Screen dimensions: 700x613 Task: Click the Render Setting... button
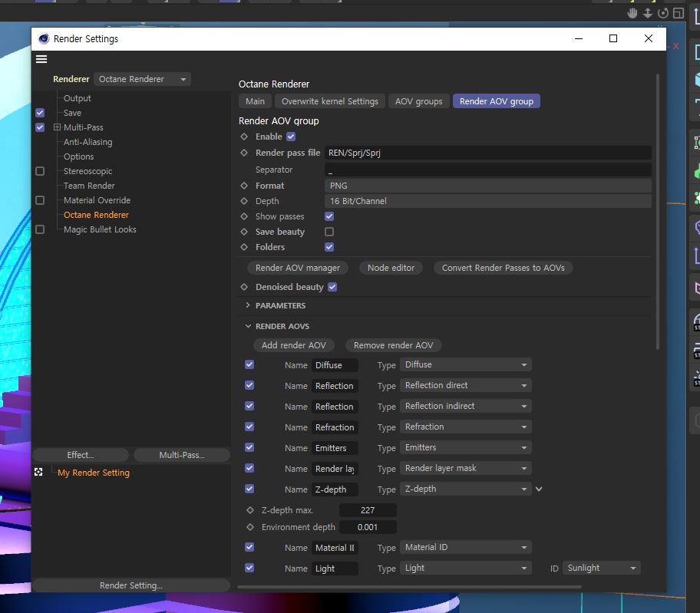coord(131,585)
